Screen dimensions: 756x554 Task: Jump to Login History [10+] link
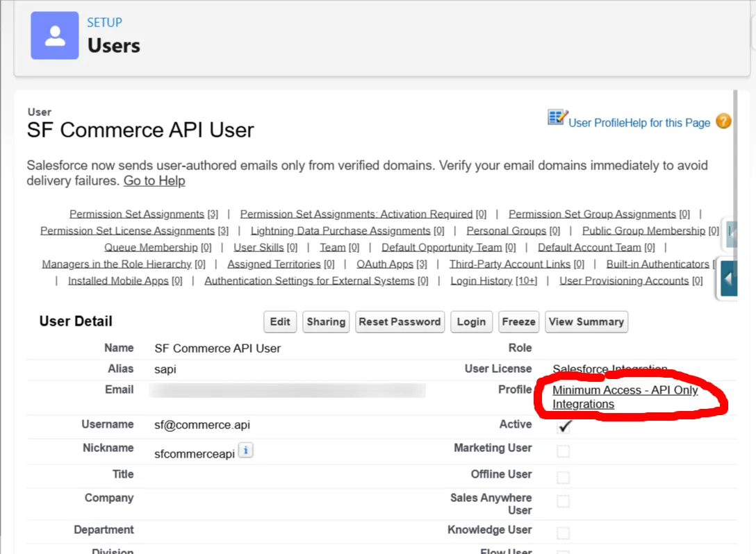494,281
